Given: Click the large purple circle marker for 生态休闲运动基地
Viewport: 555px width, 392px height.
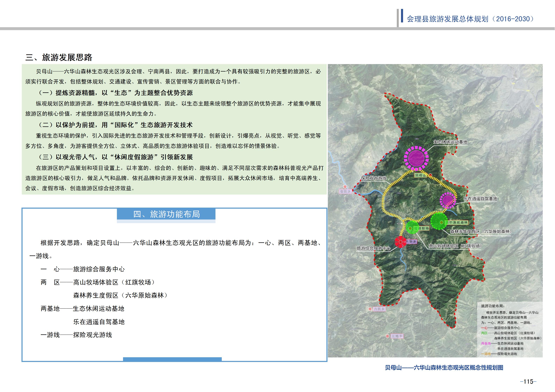Looking at the screenshot, I should pyautogui.click(x=416, y=158).
